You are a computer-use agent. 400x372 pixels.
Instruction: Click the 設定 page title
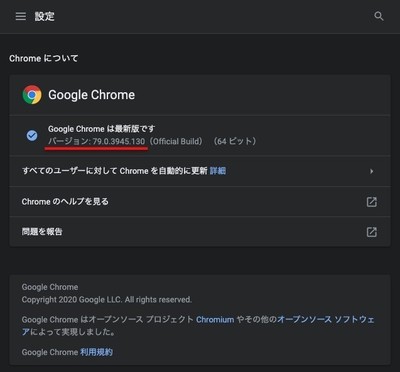pos(45,16)
